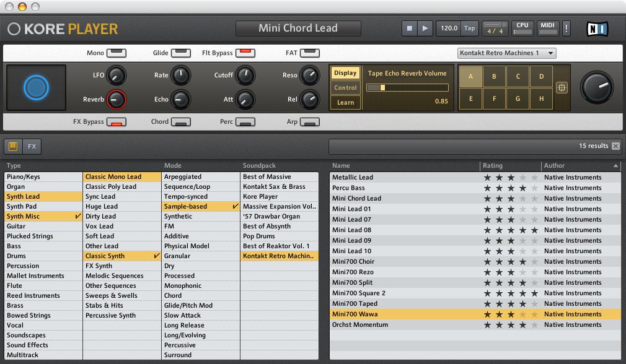Click the morph grid crosshair icon
The height and width of the screenshot is (364, 626).
point(562,88)
